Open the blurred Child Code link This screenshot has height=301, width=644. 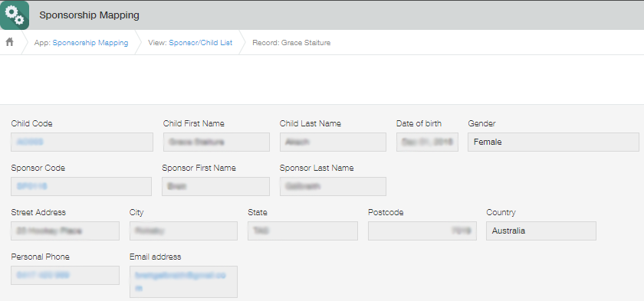coord(30,142)
